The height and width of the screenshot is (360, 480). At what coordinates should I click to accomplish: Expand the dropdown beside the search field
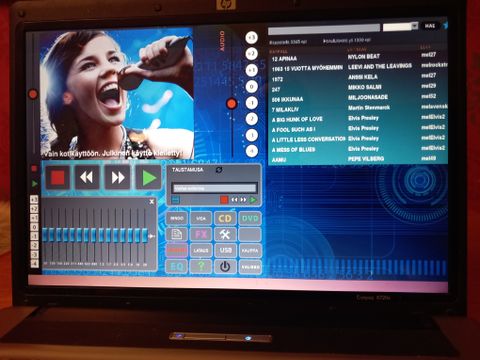click(414, 26)
